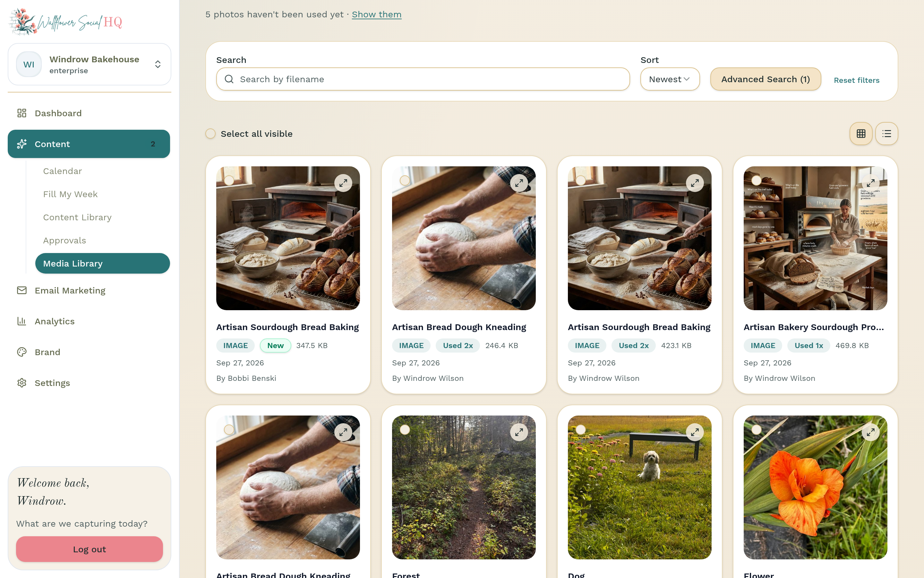Click the Analytics bar chart icon

pos(22,321)
